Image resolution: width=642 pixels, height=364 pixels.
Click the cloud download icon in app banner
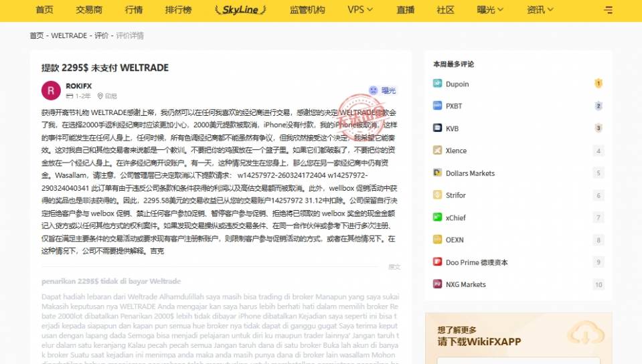(586, 333)
